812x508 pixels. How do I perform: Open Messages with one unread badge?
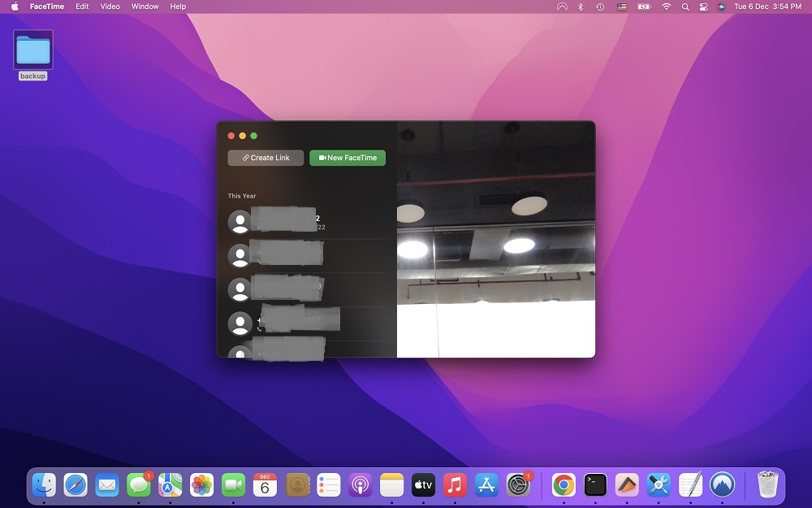point(139,485)
